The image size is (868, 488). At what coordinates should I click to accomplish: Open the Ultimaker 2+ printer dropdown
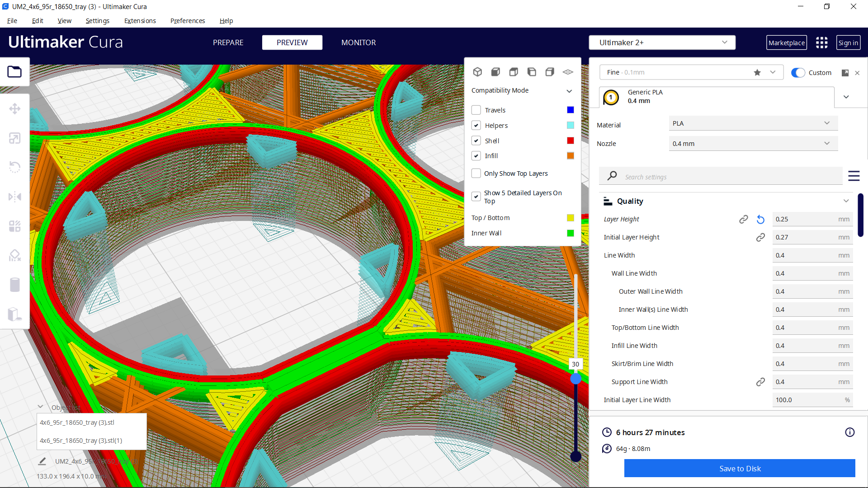(662, 42)
